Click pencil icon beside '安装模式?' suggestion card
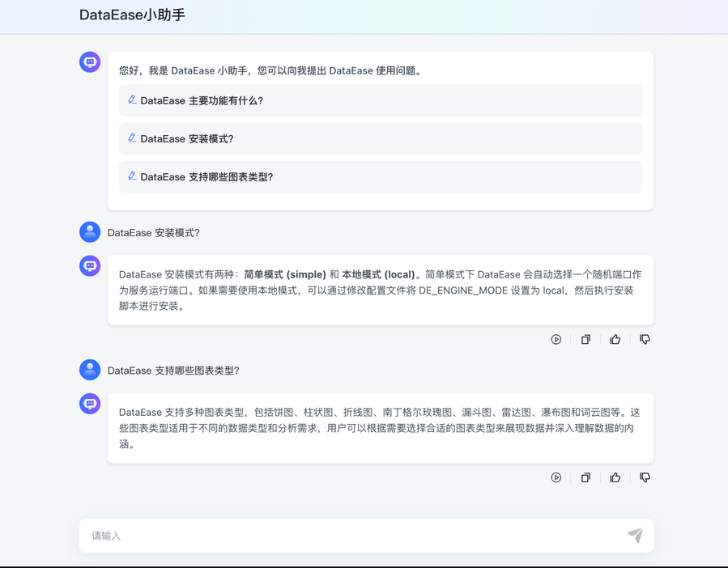Viewport: 728px width, 568px height. click(132, 138)
